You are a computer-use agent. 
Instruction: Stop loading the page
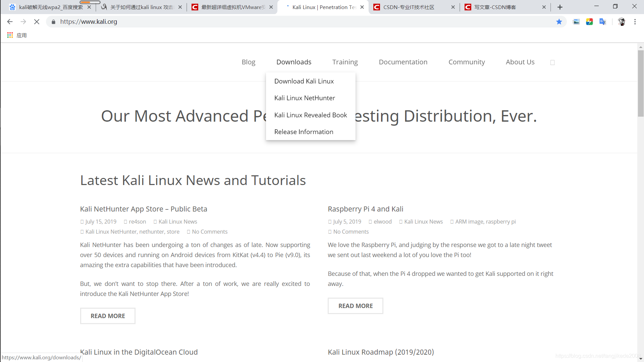37,22
